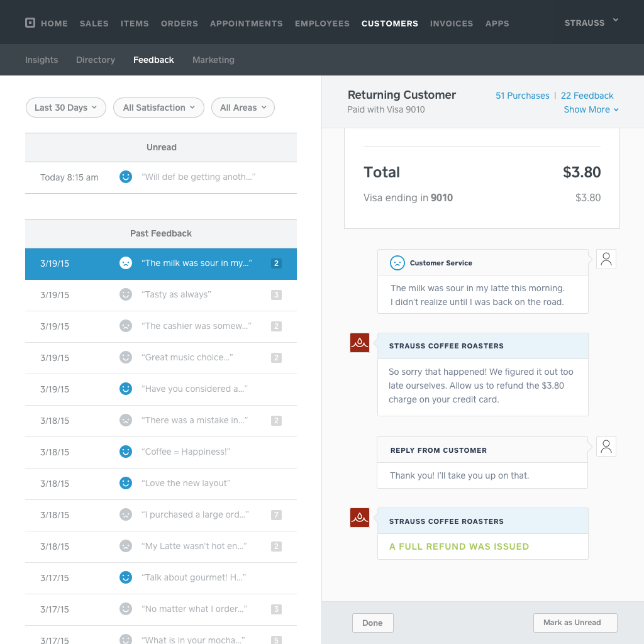The image size is (644, 644).
Task: Click reply count badge 2 on 'My Latte wasn't hot en'
Action: coord(277,547)
